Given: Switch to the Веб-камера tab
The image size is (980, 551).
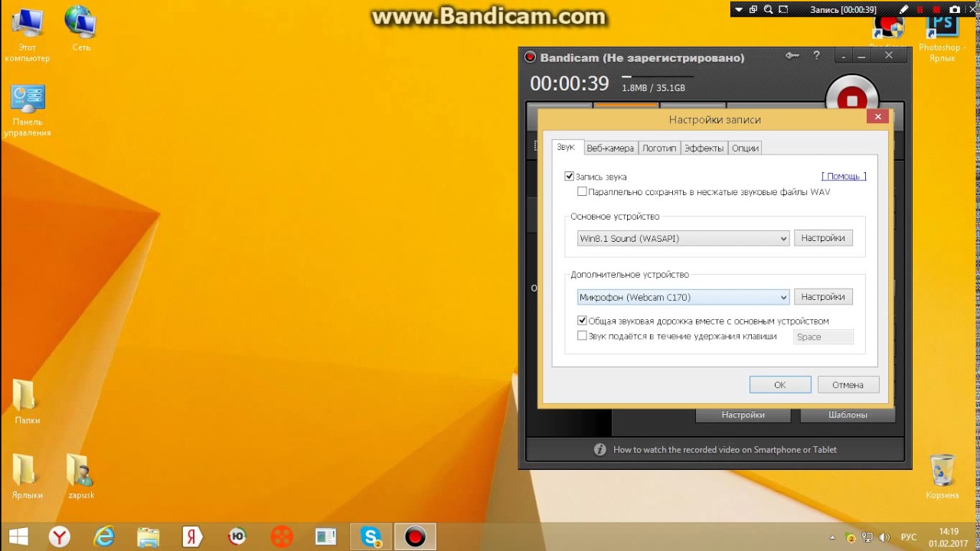Looking at the screenshot, I should tap(610, 148).
